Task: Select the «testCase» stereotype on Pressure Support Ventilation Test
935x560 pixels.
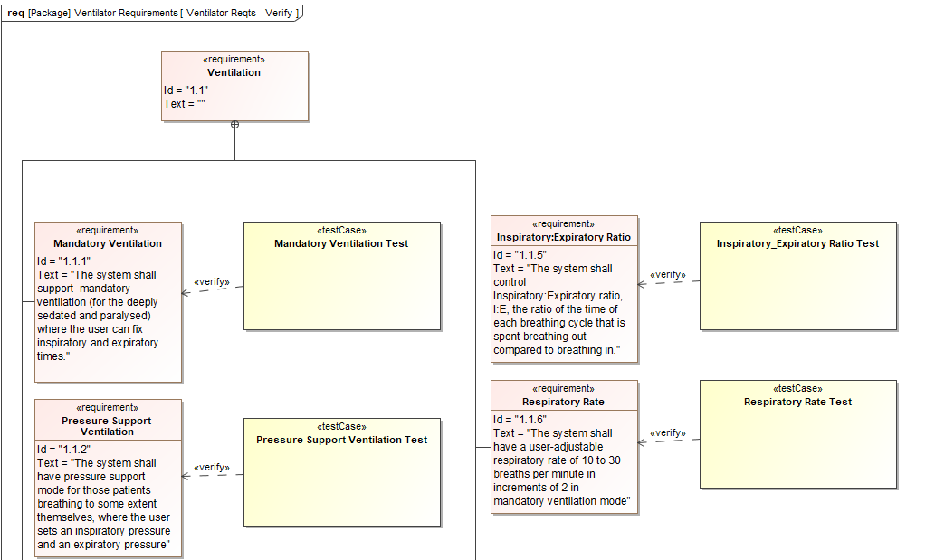Action: pyautogui.click(x=342, y=426)
